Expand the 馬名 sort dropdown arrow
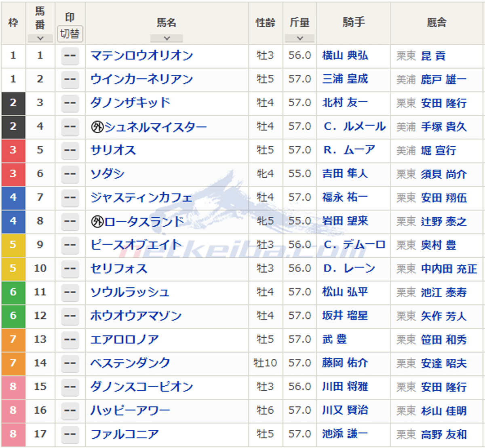 [167, 38]
